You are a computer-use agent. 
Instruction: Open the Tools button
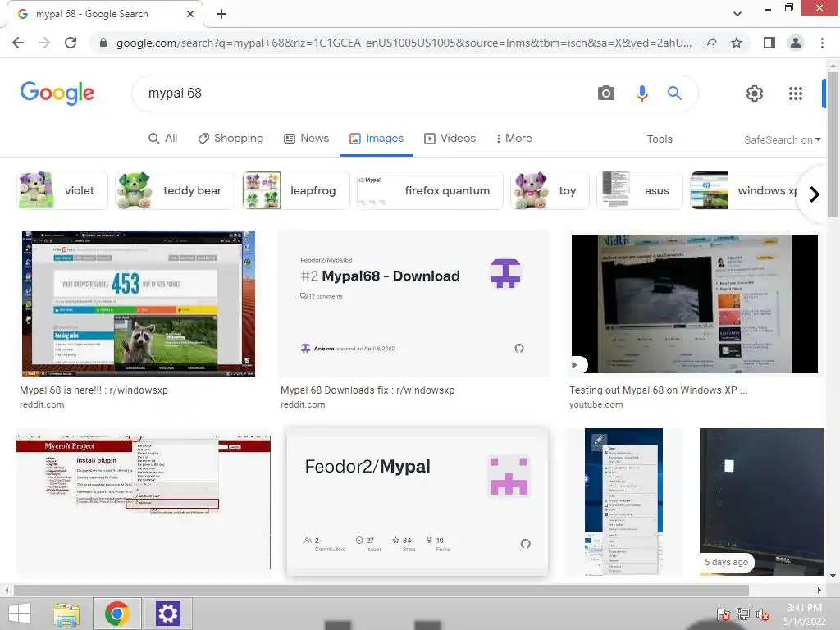click(x=659, y=139)
